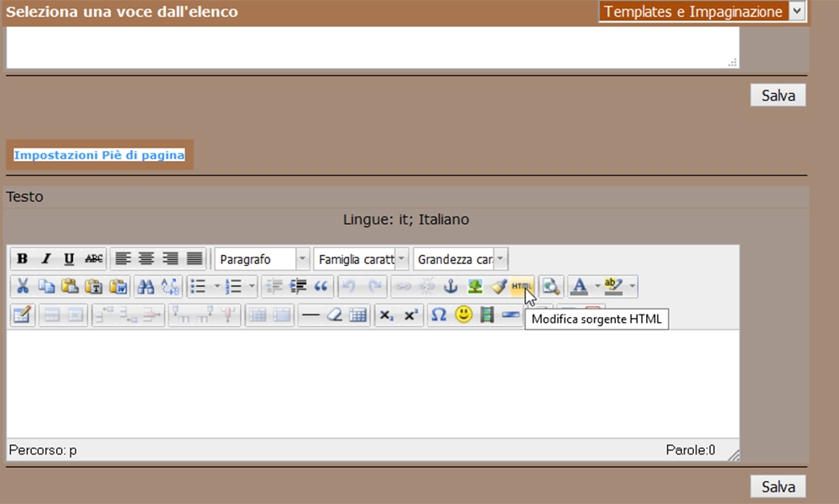The width and height of the screenshot is (839, 504).
Task: Open the Famiglia caratt font dropdown
Action: pos(361,259)
